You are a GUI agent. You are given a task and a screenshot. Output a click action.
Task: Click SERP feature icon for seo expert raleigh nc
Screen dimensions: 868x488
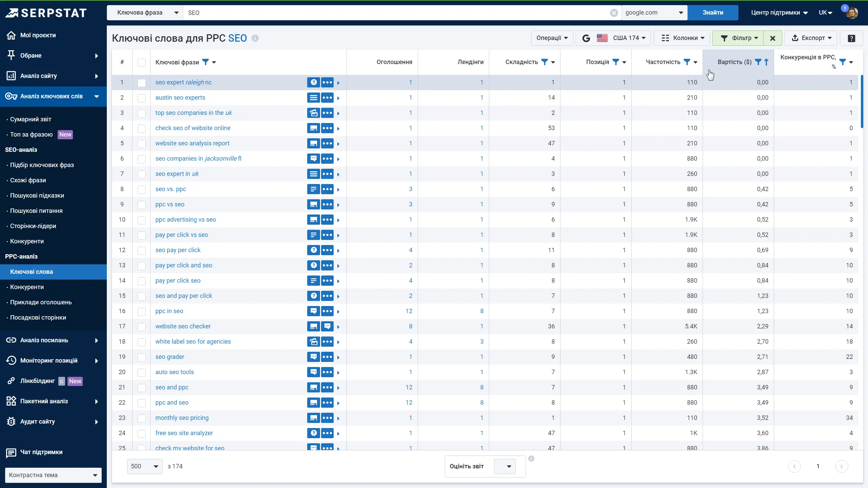click(314, 82)
